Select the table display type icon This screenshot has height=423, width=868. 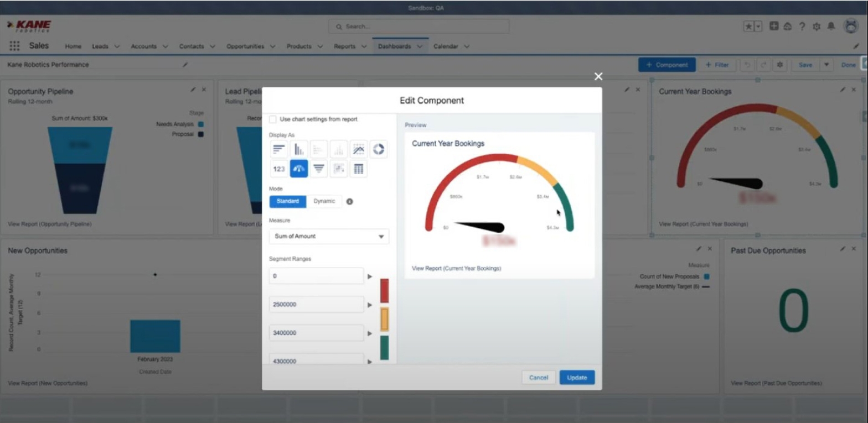359,169
